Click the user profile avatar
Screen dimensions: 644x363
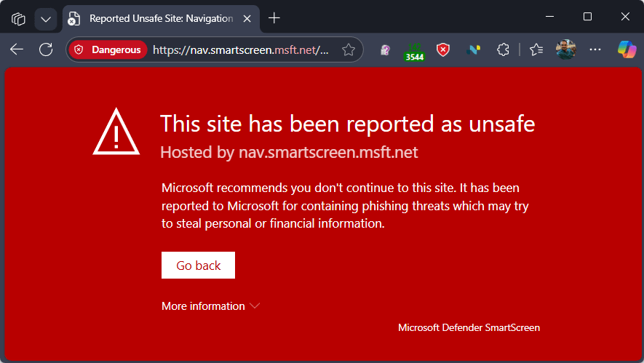[565, 49]
